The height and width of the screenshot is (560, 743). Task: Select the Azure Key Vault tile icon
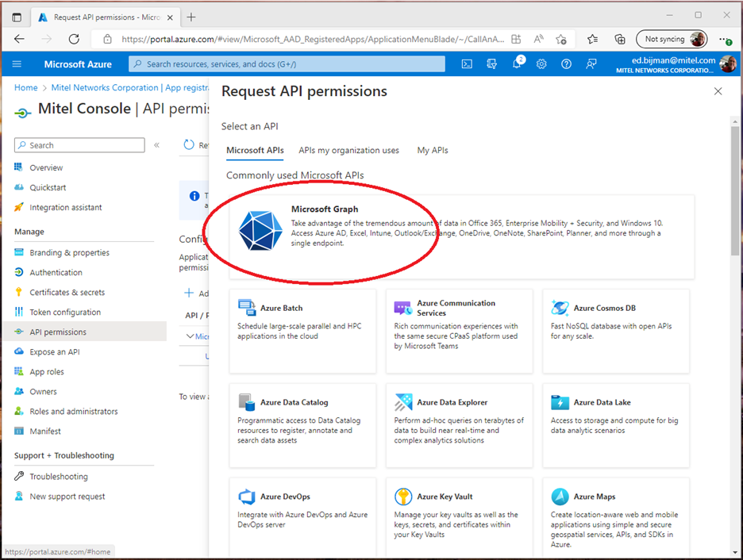403,497
